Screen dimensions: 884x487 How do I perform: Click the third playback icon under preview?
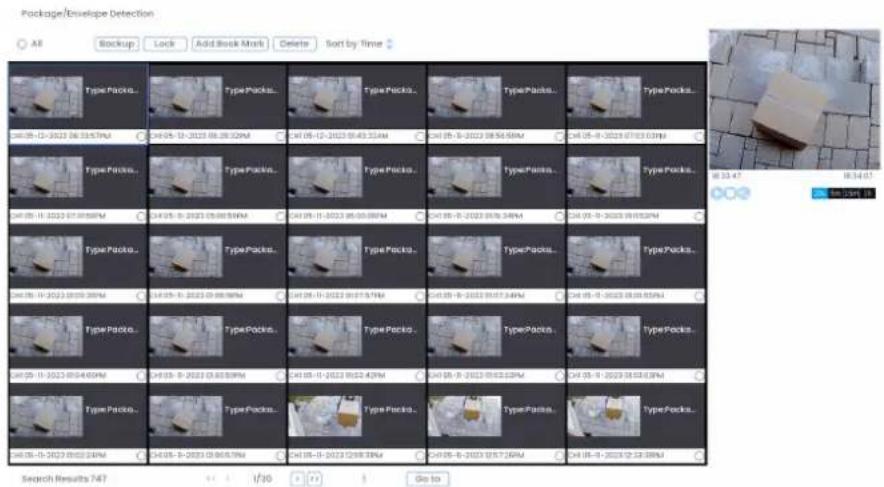(744, 193)
